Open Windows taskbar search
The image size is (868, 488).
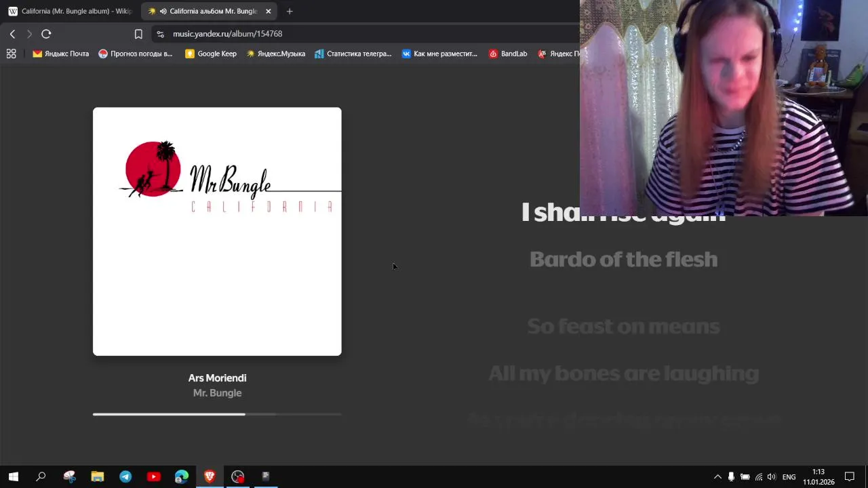click(x=41, y=476)
